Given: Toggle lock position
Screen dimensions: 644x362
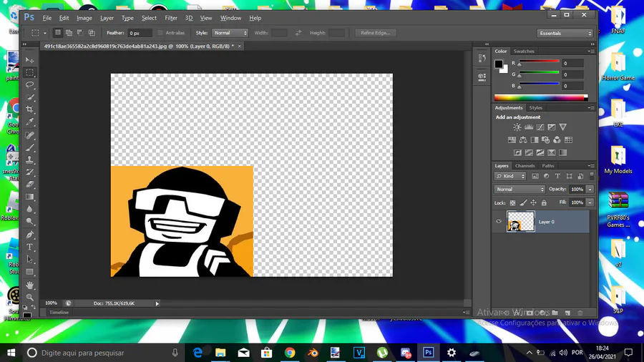Looking at the screenshot, I should (x=533, y=202).
